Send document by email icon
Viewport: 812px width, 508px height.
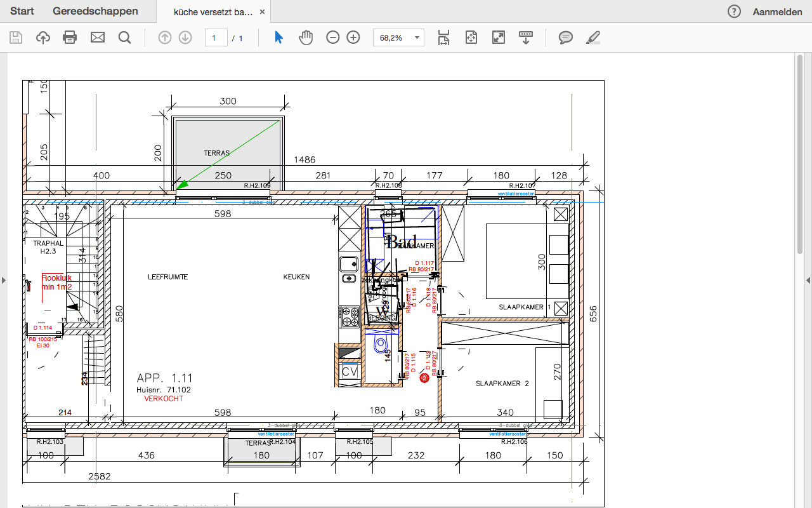pyautogui.click(x=97, y=37)
